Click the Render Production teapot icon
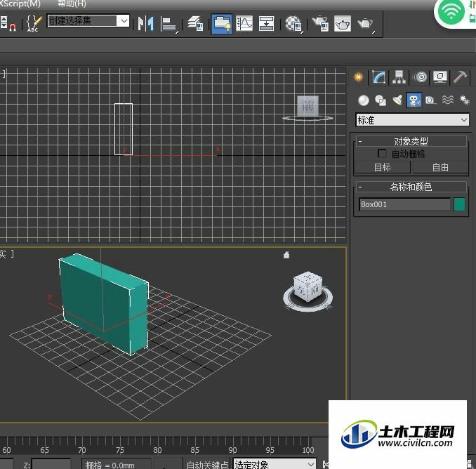The image size is (476, 469). coord(366,24)
